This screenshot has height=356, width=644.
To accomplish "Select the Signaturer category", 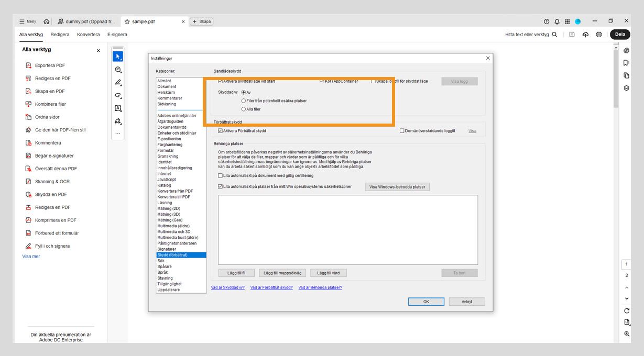I will point(167,249).
